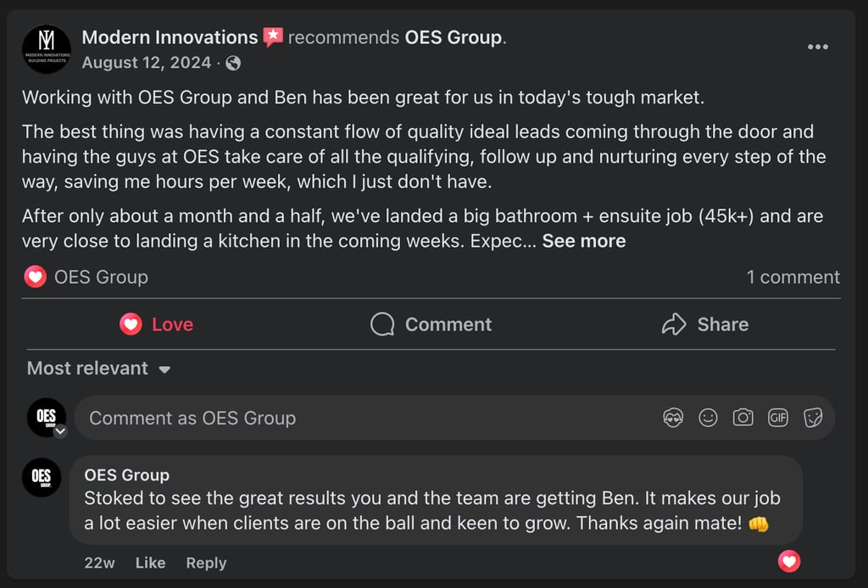Click the Modern Innovations profile picture

(x=47, y=49)
